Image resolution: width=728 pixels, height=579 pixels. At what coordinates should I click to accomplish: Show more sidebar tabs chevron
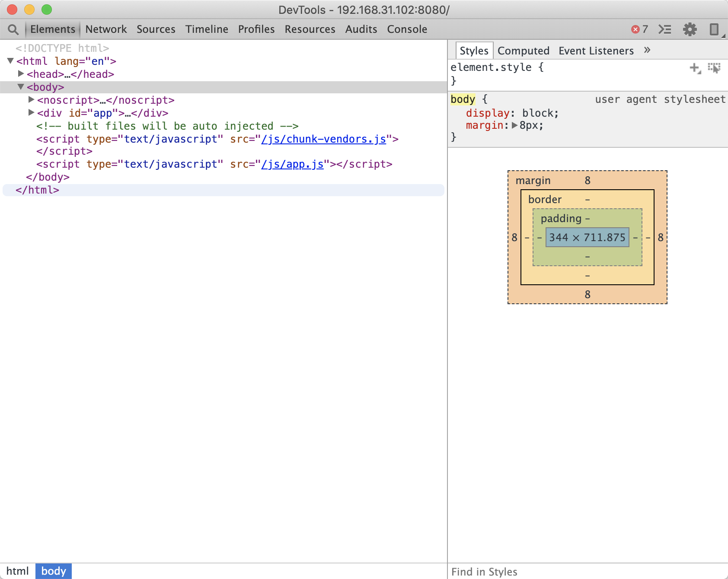click(647, 50)
